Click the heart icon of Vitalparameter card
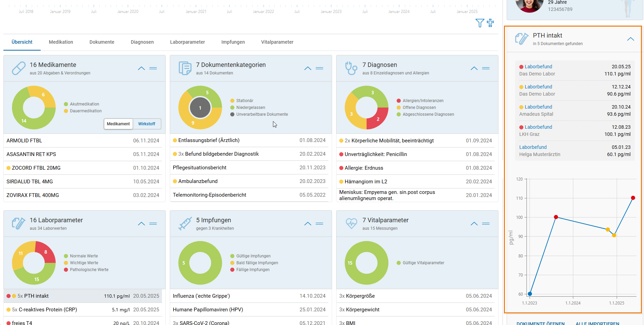644x325 pixels. tap(351, 224)
